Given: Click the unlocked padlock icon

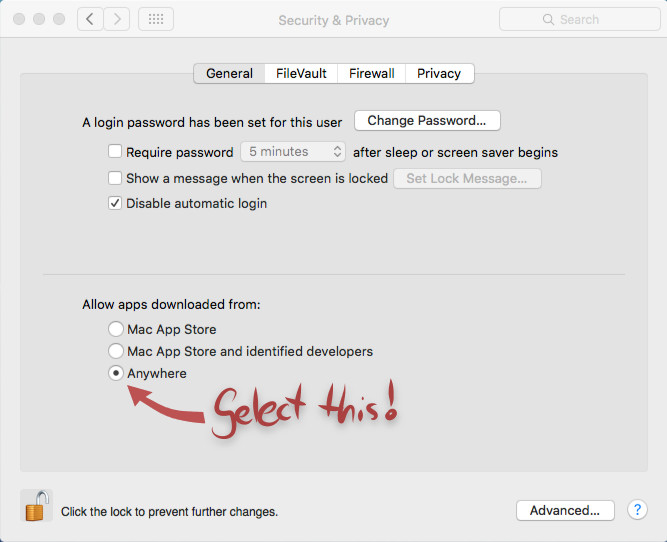Looking at the screenshot, I should [36, 505].
